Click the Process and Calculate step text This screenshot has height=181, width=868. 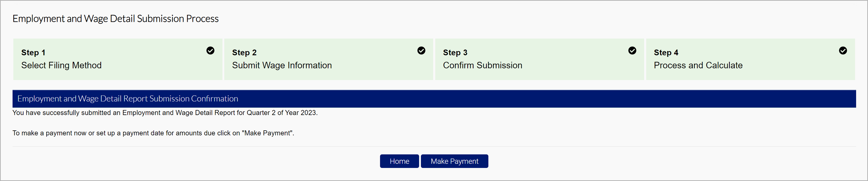[698, 66]
